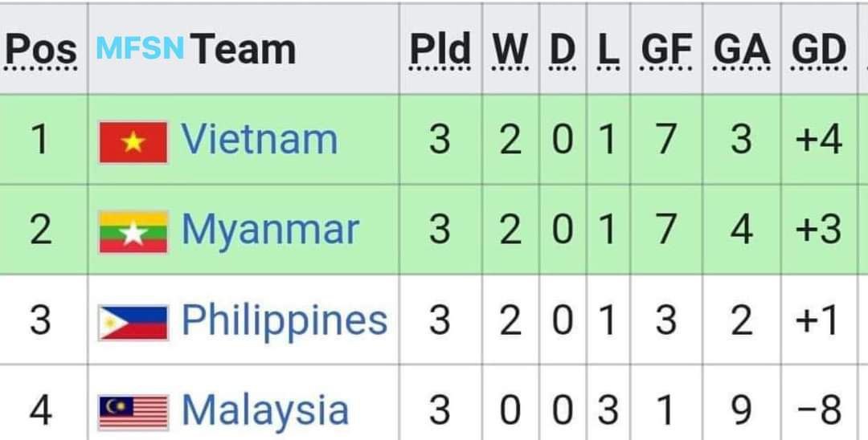The height and width of the screenshot is (440, 868).
Task: Open the Vietnam team link
Action: pos(259,138)
